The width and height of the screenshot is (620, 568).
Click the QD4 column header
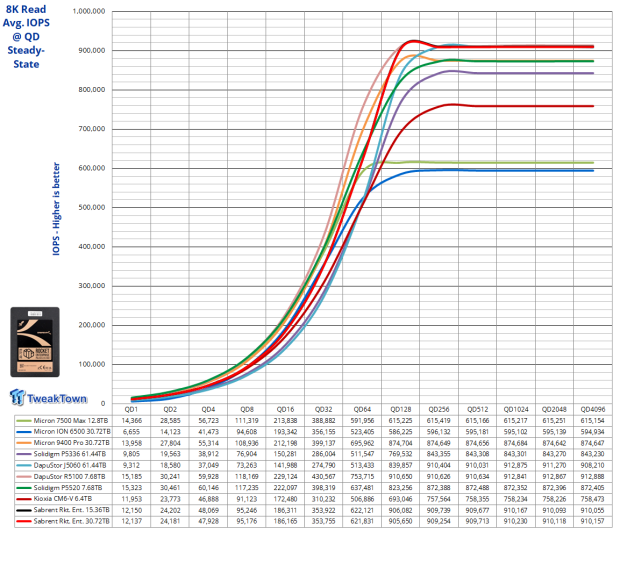click(208, 409)
